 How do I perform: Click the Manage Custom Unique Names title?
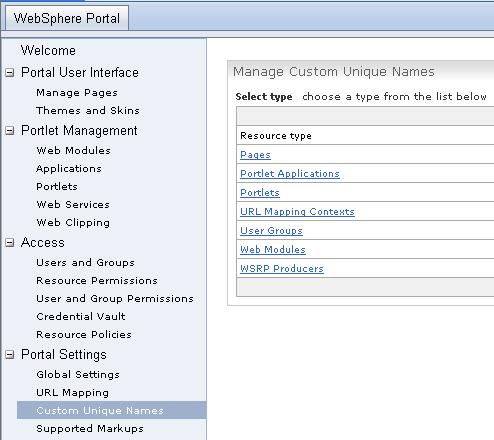click(334, 72)
